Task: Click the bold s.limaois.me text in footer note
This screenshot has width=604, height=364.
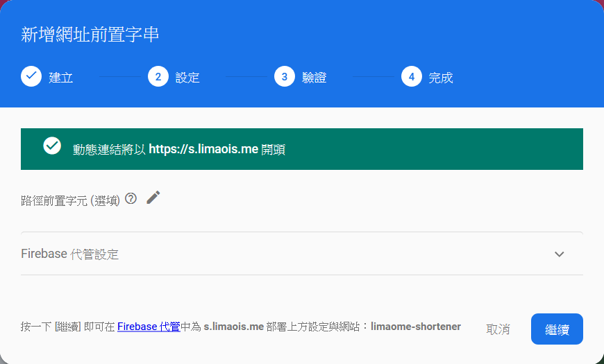Action: 234,327
